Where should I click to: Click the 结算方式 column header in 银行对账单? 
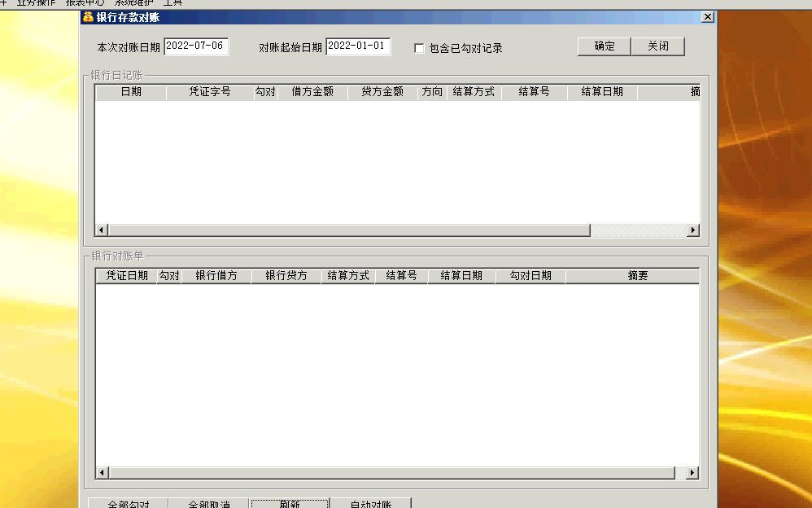coord(347,275)
